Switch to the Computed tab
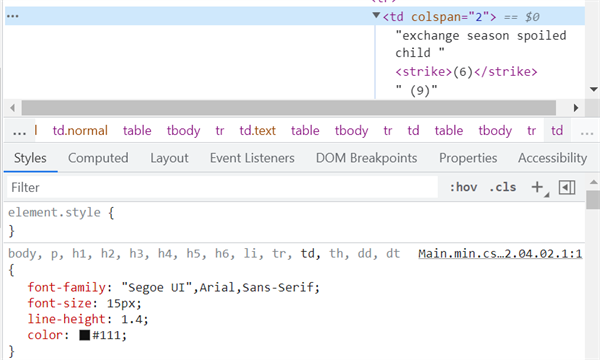This screenshot has width=600, height=360. [98, 158]
